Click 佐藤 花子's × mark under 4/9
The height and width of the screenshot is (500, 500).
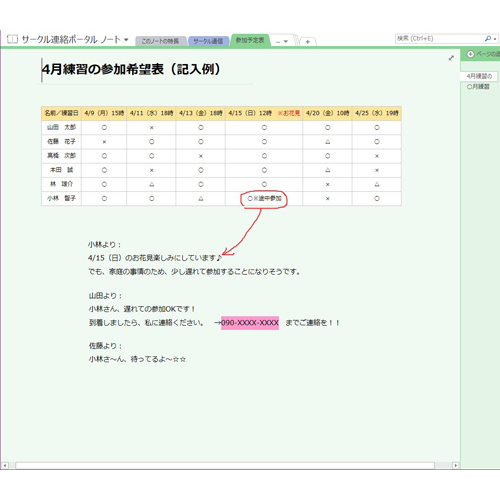(104, 142)
